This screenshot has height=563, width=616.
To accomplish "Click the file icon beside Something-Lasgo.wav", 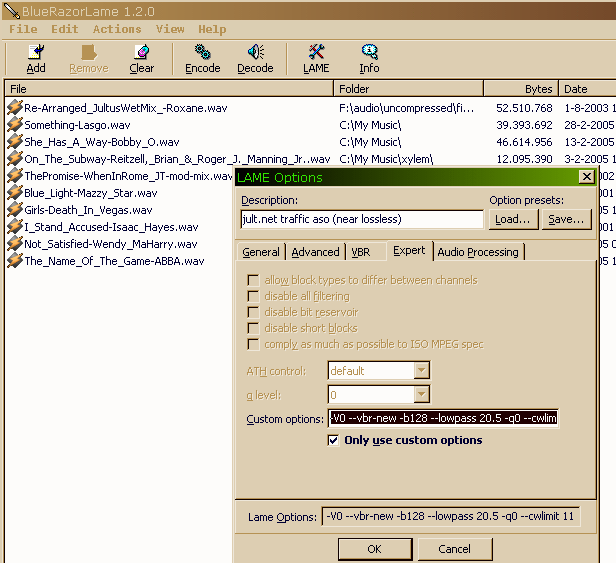I will 15,125.
